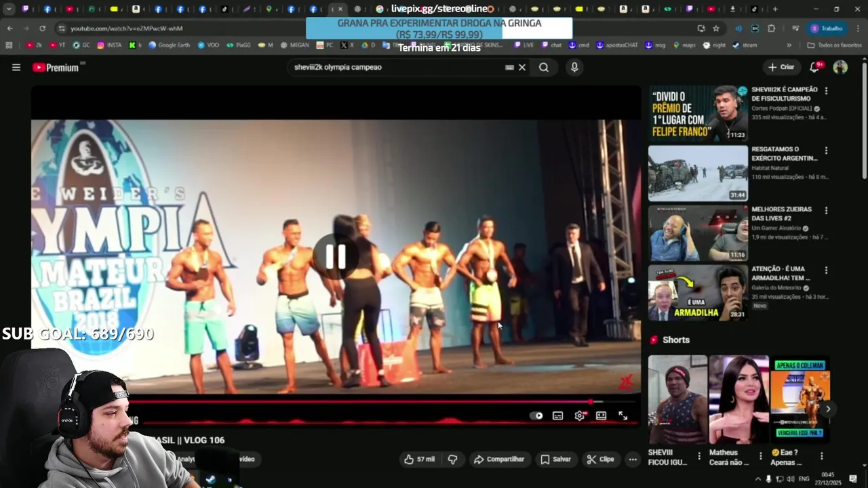
Task: Open the Chrome extensions puzzle icon
Action: pyautogui.click(x=772, y=28)
